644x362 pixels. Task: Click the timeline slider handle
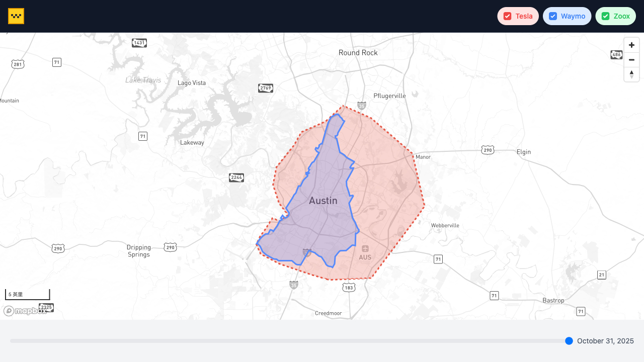tap(569, 341)
